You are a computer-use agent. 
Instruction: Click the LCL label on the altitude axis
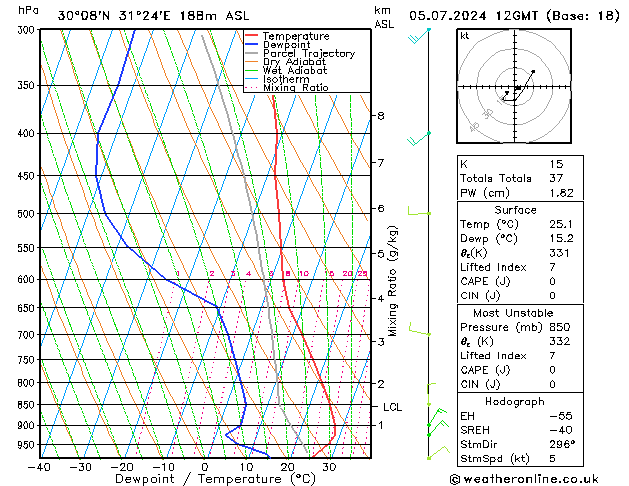[392, 407]
